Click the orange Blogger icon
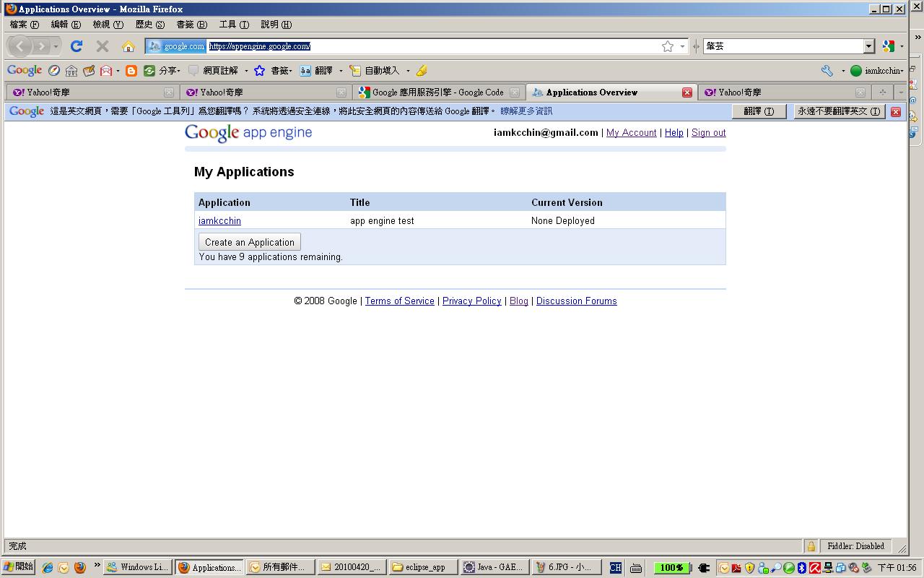Viewport: 924px width, 578px height. pos(131,70)
